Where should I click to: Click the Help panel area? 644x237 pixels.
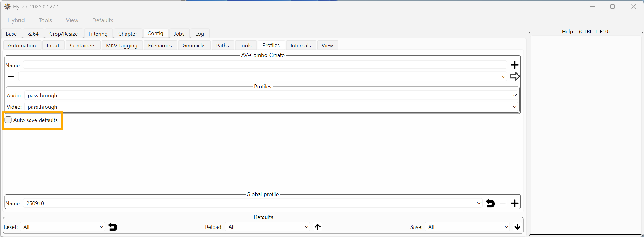(586, 134)
